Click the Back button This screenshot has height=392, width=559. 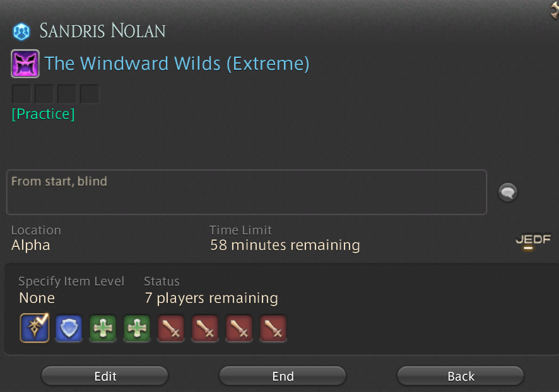[x=461, y=376]
